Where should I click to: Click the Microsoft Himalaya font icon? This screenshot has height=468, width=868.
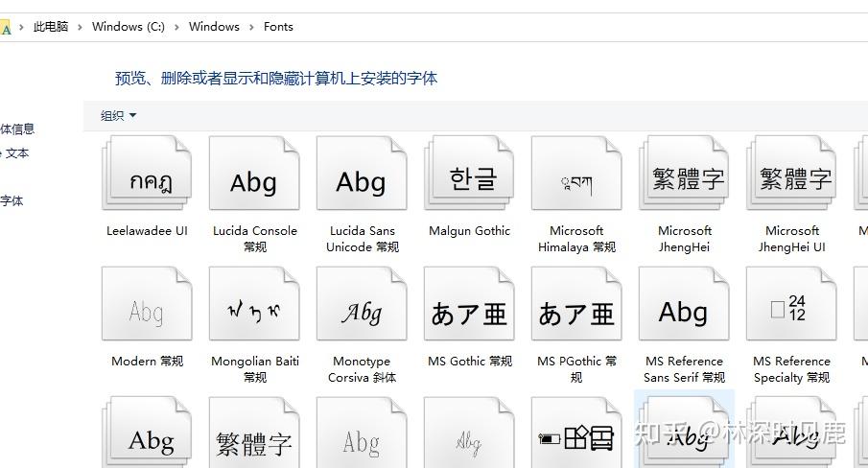(576, 175)
